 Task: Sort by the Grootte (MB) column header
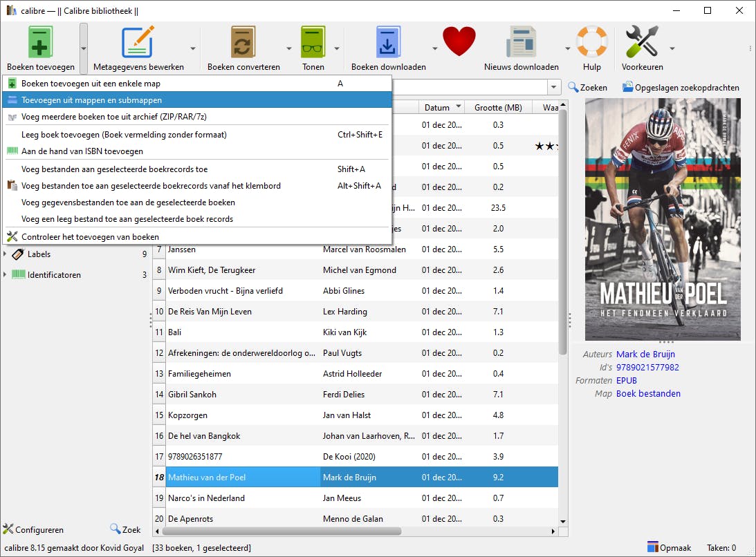click(x=498, y=107)
